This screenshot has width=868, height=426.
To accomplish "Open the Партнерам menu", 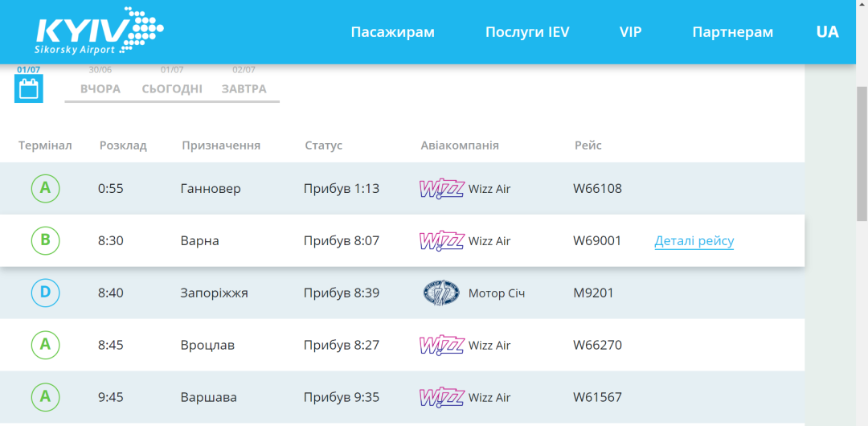I will click(732, 32).
